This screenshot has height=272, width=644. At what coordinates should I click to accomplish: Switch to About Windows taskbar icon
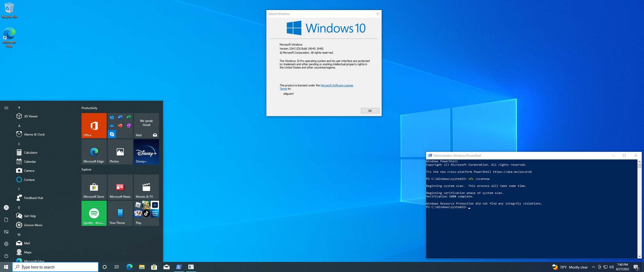(x=191, y=267)
